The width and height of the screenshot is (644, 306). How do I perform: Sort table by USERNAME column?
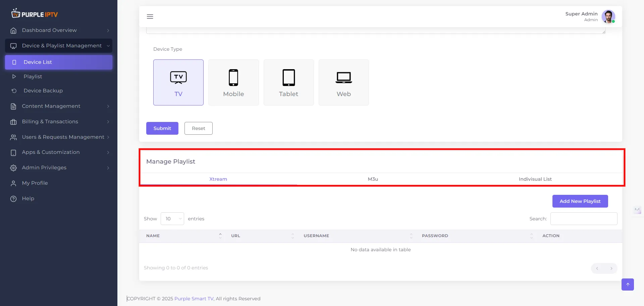[x=356, y=236]
